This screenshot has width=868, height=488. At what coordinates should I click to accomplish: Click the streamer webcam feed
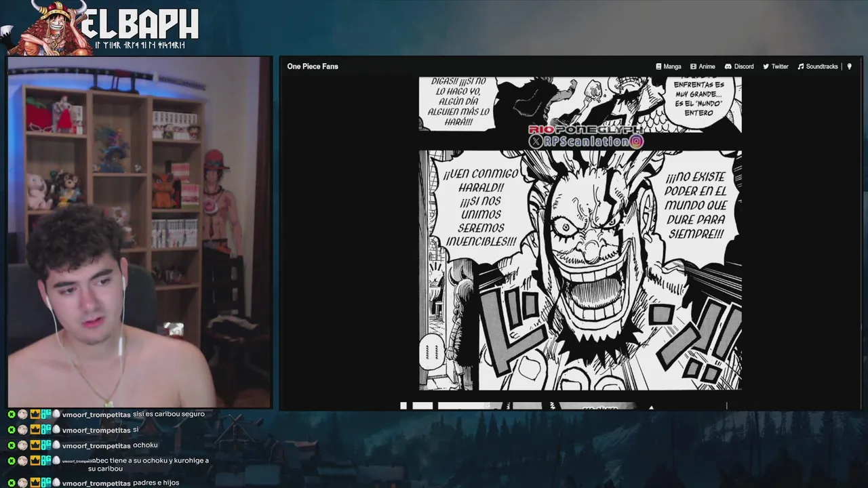pos(140,232)
